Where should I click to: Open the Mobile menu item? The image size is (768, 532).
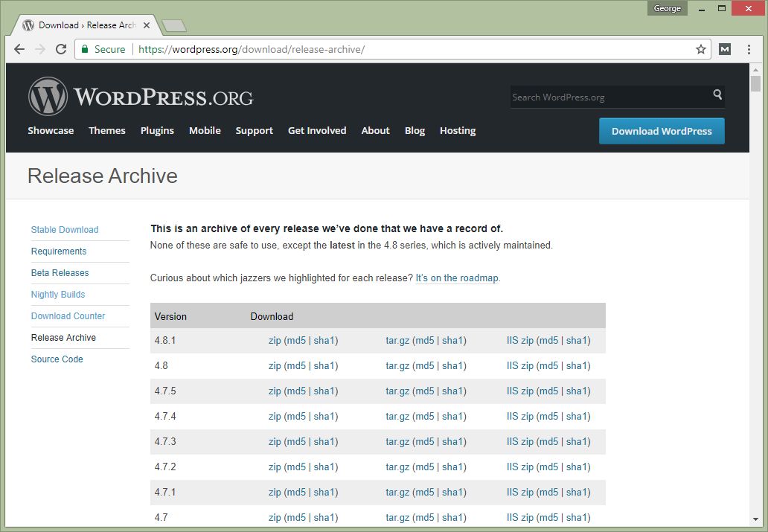point(205,130)
